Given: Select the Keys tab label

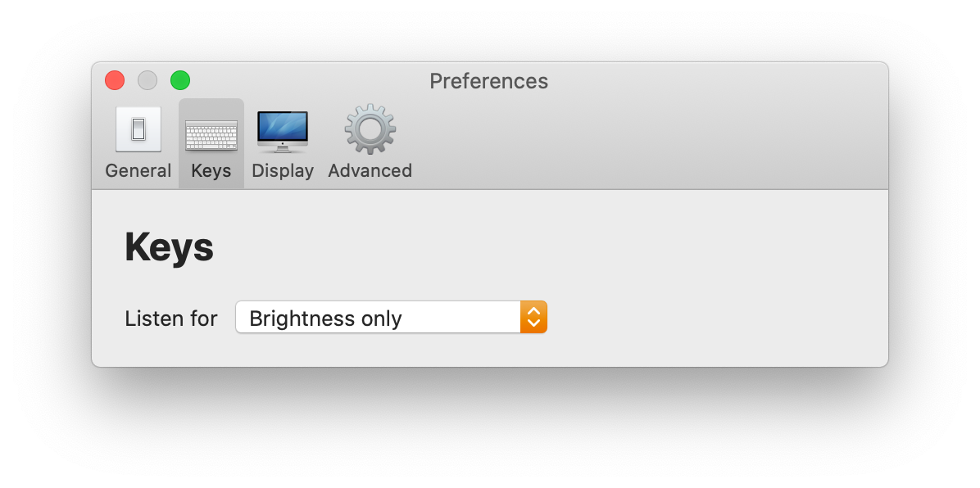Looking at the screenshot, I should coord(211,171).
